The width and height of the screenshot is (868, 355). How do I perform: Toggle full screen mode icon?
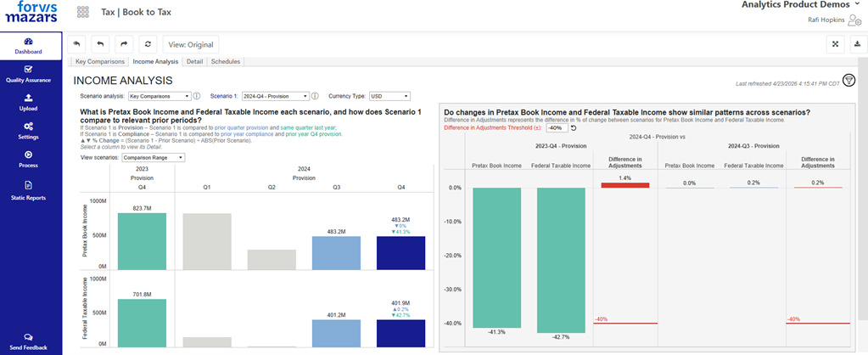click(836, 44)
